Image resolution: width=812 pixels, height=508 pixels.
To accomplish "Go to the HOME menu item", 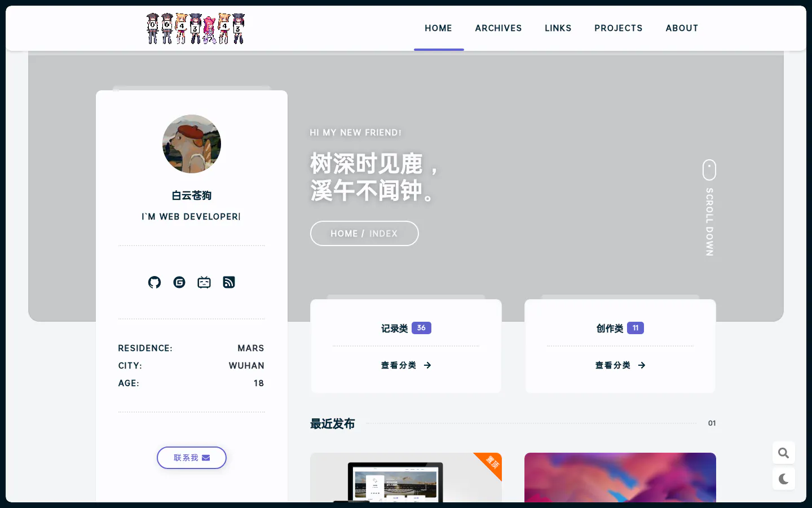I will pos(439,28).
